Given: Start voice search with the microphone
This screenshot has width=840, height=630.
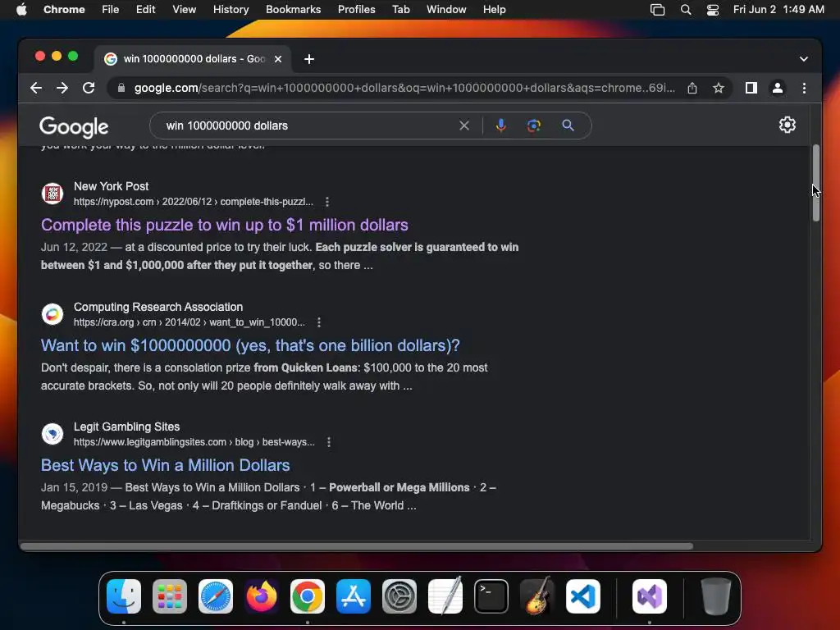Looking at the screenshot, I should click(x=501, y=126).
